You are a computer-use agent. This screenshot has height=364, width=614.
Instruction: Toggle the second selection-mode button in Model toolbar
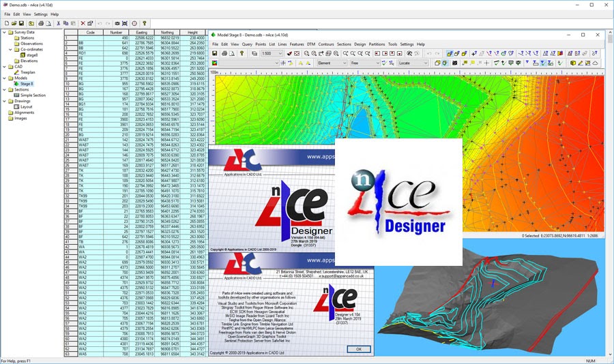(457, 53)
